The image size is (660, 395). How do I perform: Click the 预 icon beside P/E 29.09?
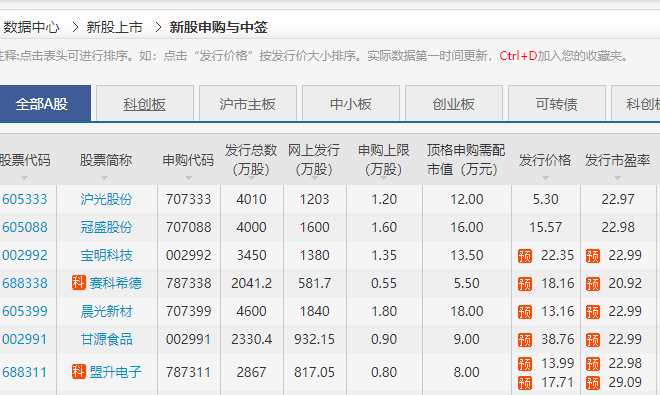(593, 383)
